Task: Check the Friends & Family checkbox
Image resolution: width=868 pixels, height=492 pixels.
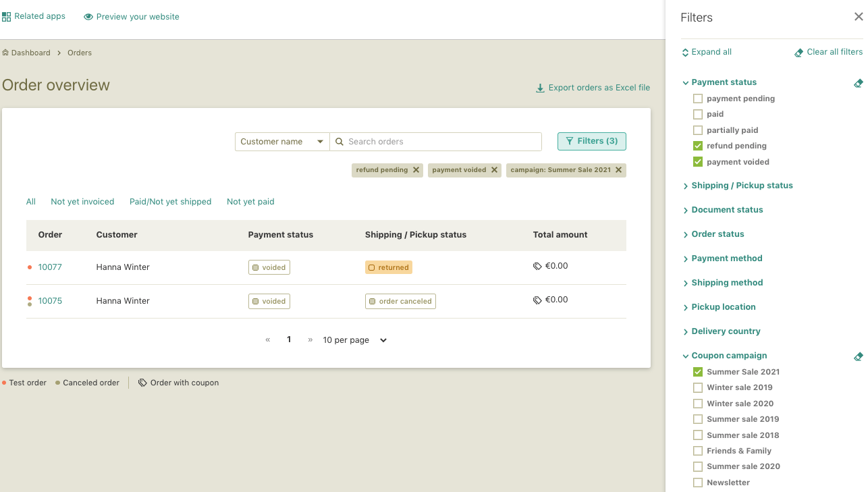Action: coord(698,451)
